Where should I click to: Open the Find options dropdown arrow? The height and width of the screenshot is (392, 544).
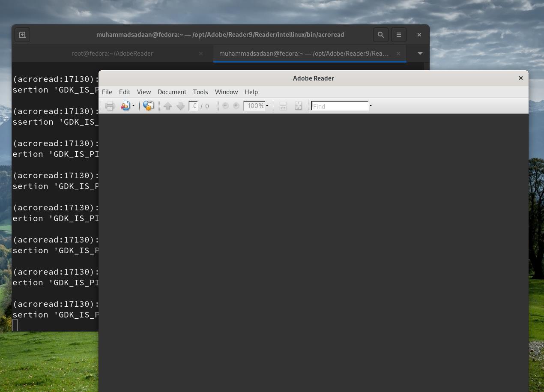click(371, 106)
